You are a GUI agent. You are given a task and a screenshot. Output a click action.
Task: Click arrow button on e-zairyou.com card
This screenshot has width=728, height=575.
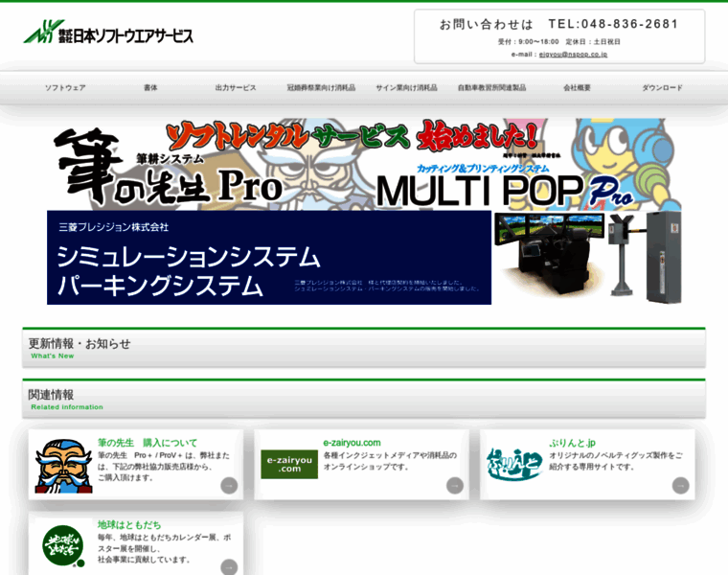point(455,485)
